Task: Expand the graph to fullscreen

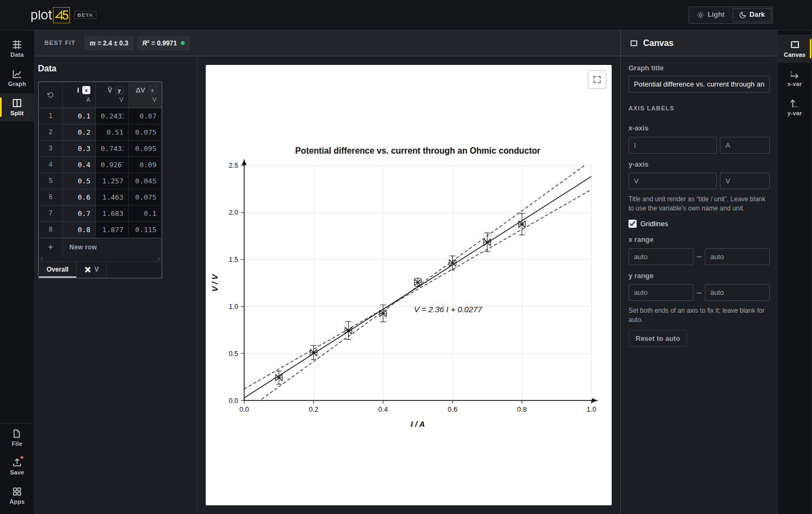Action: pos(597,80)
